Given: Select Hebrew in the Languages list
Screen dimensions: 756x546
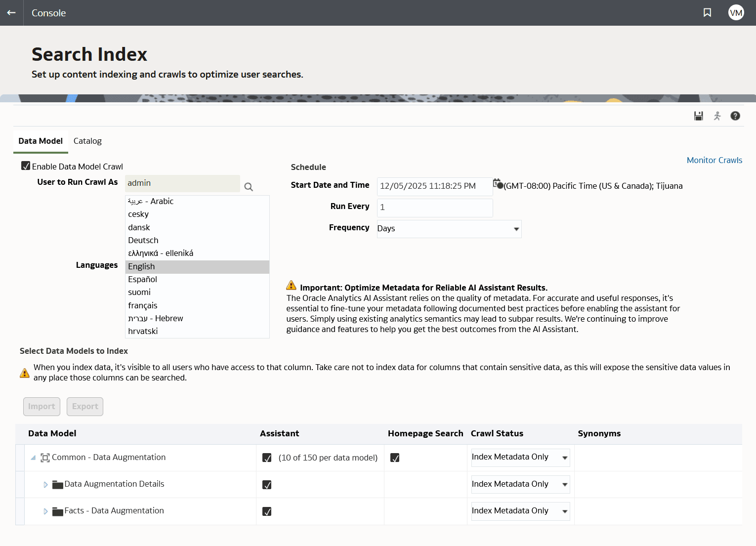Looking at the screenshot, I should 197,319.
